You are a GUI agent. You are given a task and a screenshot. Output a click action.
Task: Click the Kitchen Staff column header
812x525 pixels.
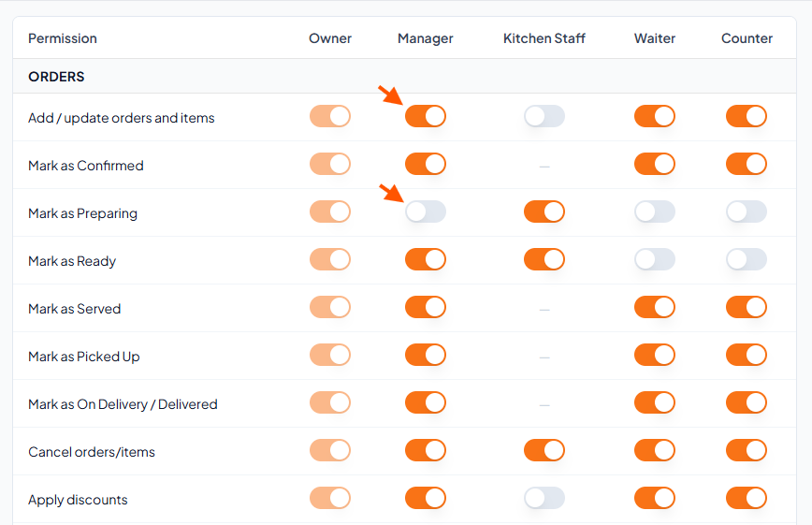click(x=544, y=38)
